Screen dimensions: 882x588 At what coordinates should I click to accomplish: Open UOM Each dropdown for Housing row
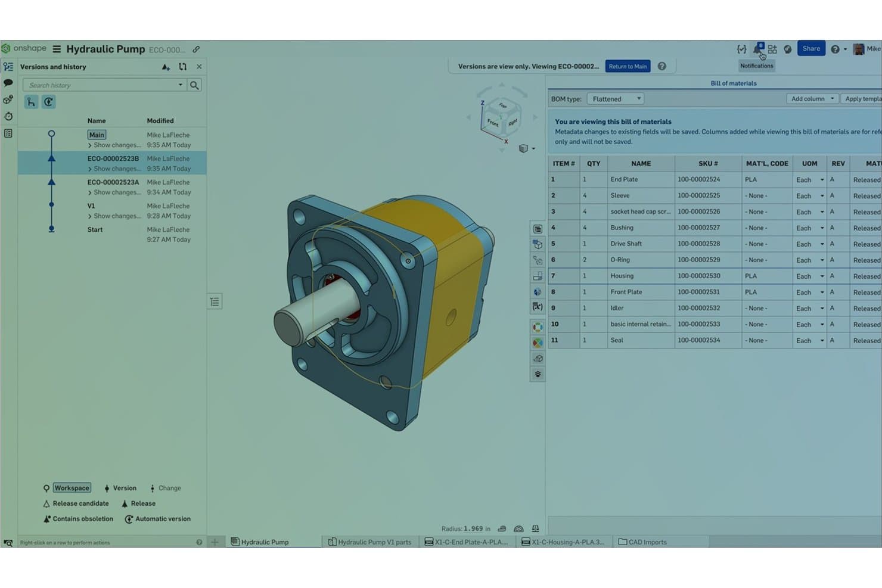(x=810, y=276)
